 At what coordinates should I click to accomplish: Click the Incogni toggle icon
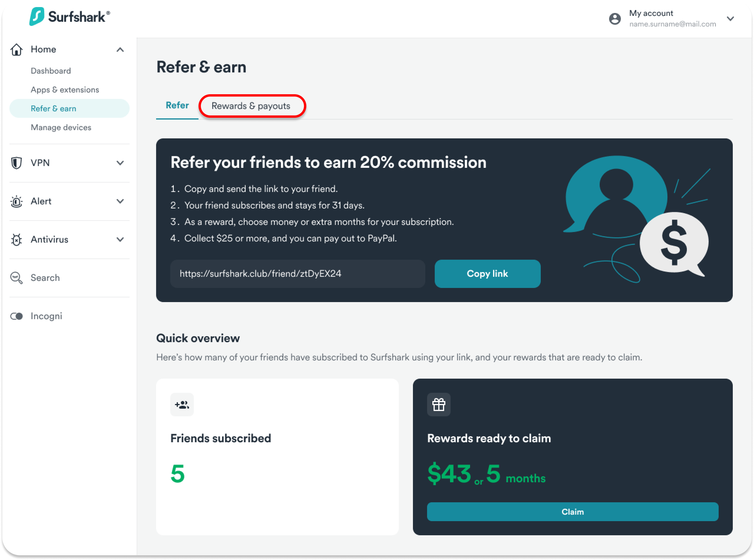16,316
